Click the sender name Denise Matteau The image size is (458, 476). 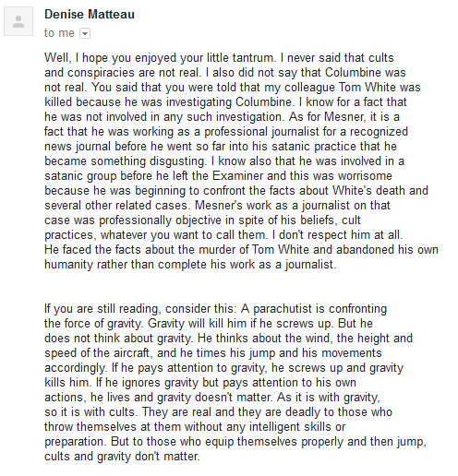pyautogui.click(x=90, y=15)
